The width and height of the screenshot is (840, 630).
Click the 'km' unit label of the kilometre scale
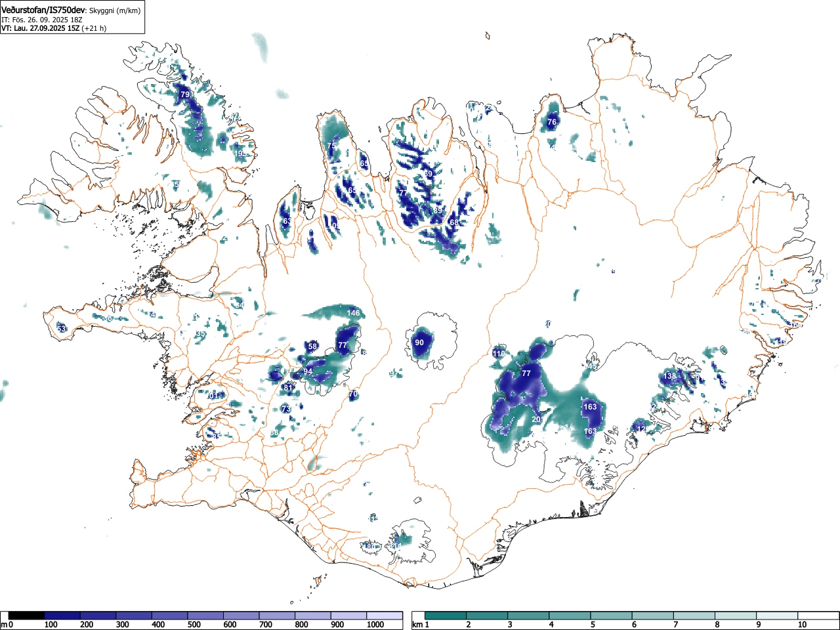[x=417, y=625]
